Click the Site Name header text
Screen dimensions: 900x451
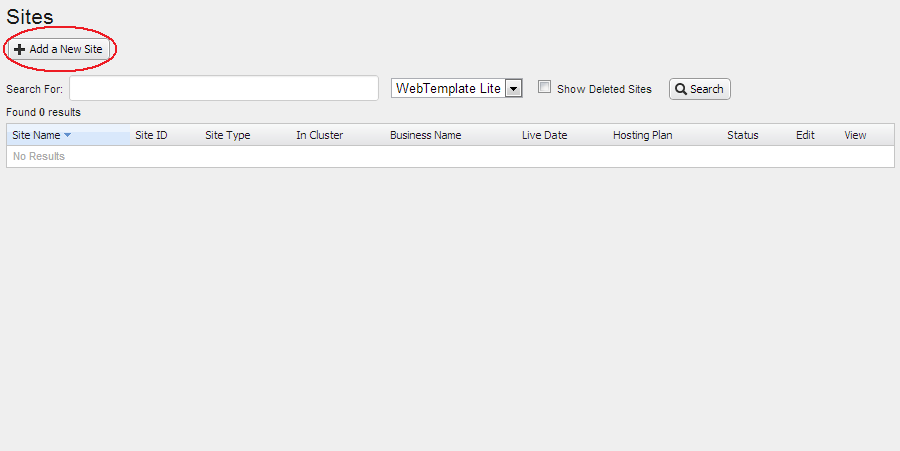point(36,135)
